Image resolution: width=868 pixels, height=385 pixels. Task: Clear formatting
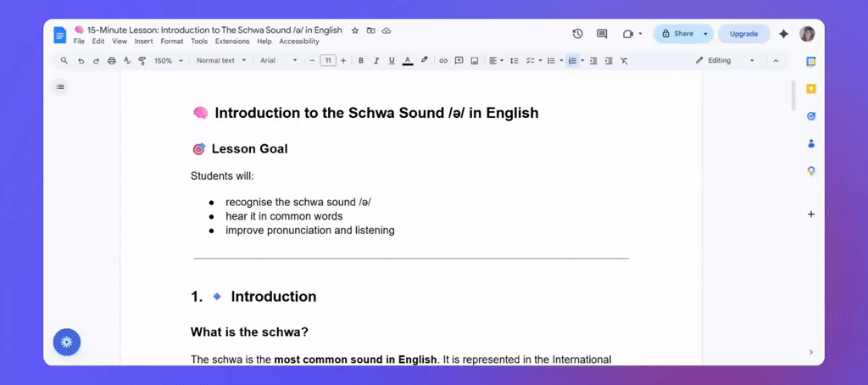[x=625, y=60]
